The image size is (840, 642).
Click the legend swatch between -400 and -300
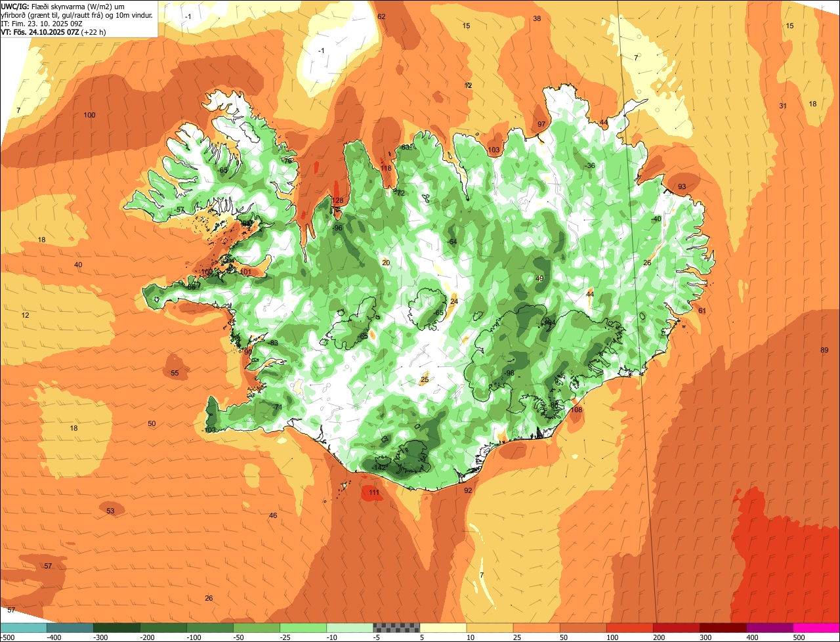70,627
